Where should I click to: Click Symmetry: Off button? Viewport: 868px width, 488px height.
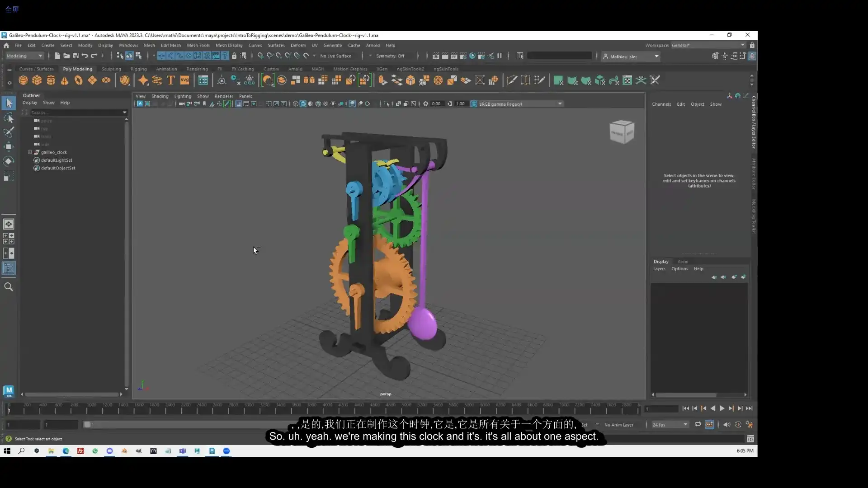click(390, 56)
